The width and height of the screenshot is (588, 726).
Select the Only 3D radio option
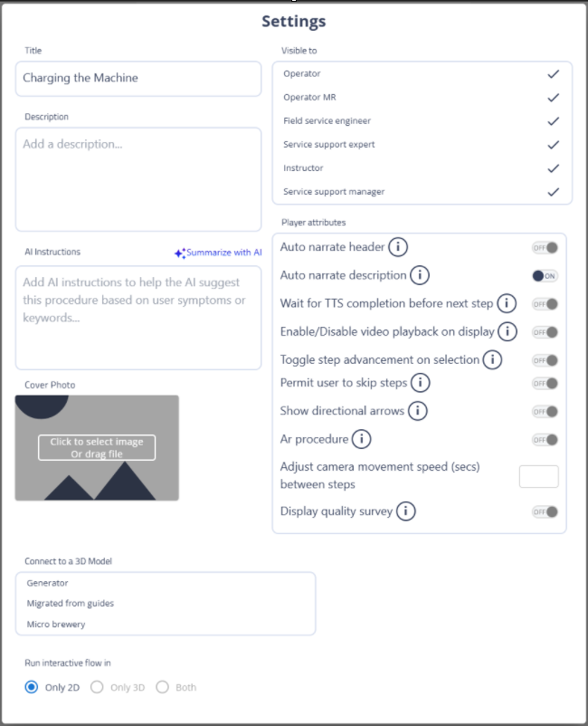98,687
